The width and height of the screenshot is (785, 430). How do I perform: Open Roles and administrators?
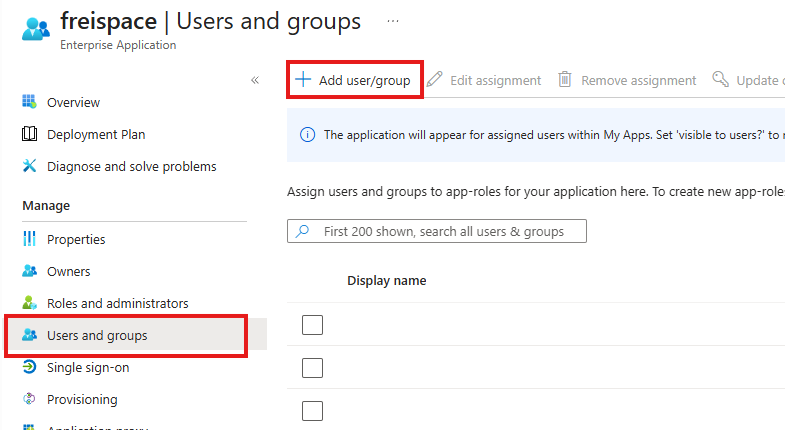118,303
